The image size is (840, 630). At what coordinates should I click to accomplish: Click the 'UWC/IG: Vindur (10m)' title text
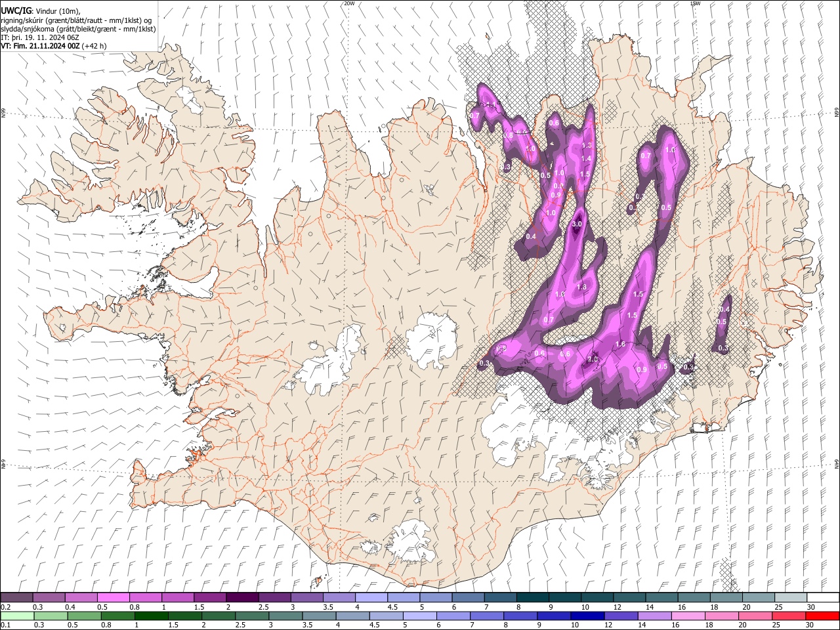(41, 11)
